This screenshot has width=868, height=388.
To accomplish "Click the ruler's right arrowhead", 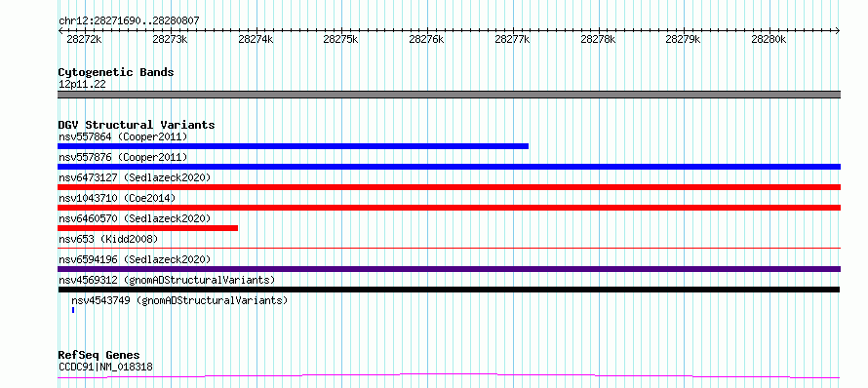I will click(x=838, y=30).
